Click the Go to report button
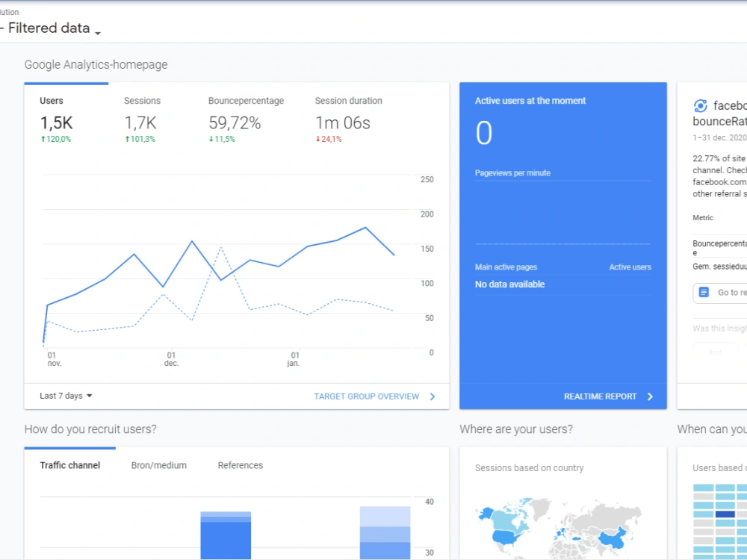 tap(720, 293)
